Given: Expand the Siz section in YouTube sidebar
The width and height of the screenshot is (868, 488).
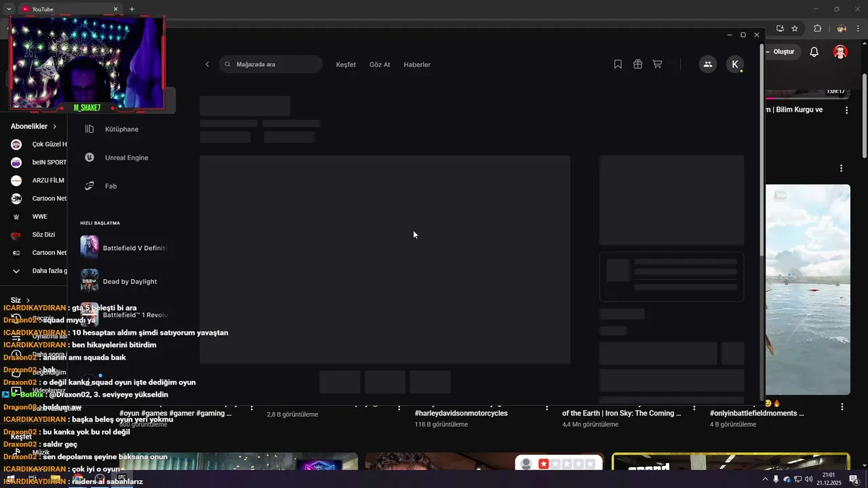Looking at the screenshot, I should (20, 300).
